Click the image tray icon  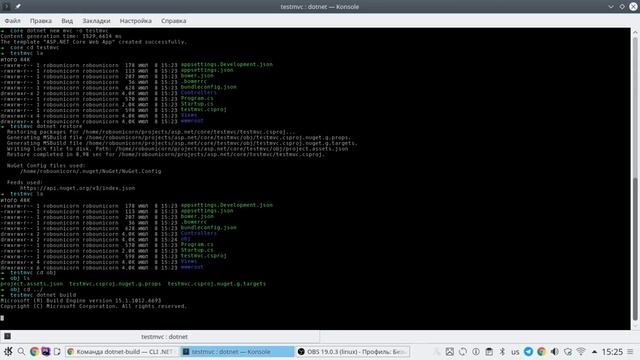pos(449,351)
